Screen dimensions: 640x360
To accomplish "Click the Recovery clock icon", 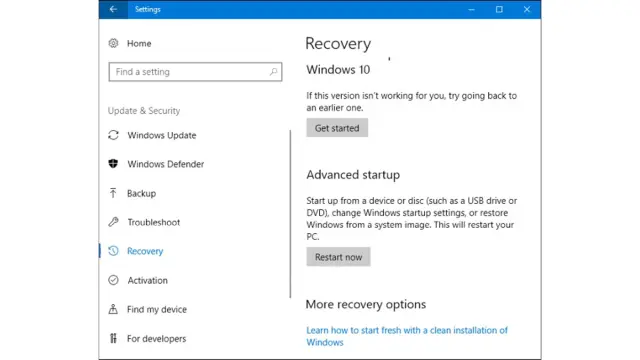I will click(x=113, y=251).
